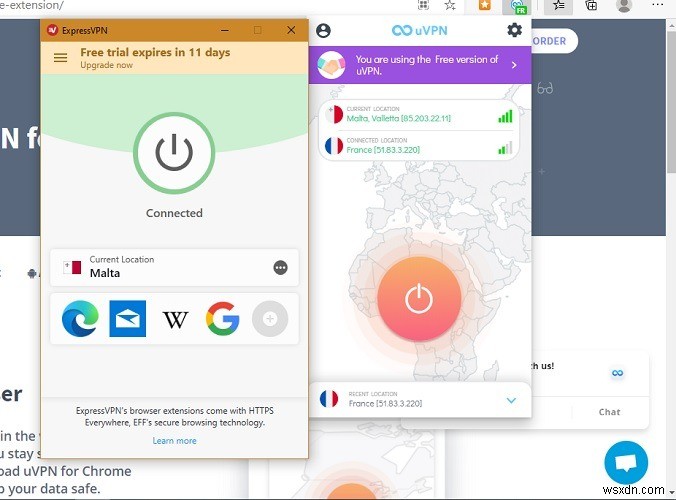Click the uVPN extension icon in browser toolbar

click(517, 6)
